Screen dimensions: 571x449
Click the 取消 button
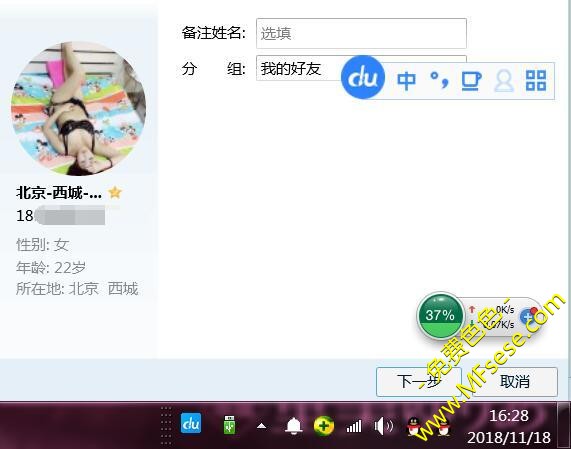tap(515, 382)
